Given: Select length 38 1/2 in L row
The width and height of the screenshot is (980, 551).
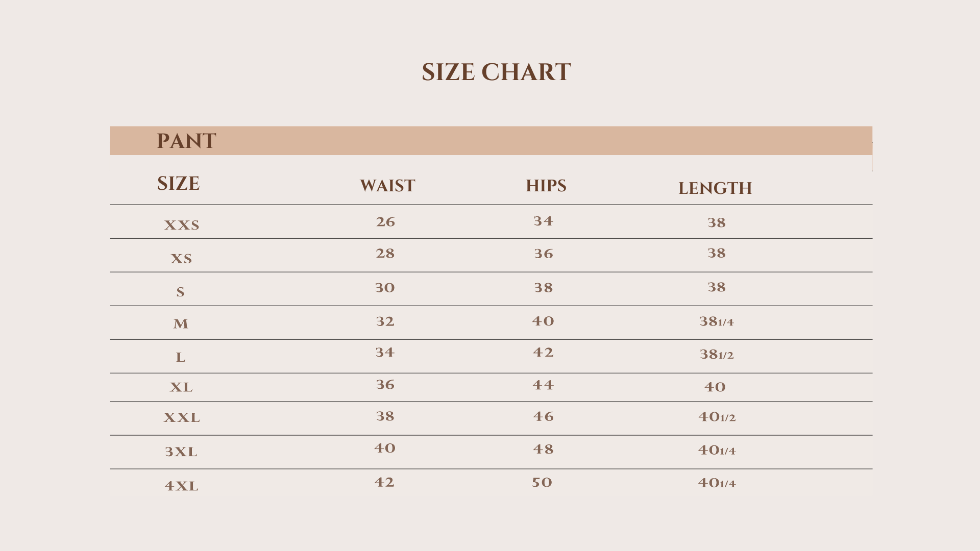Looking at the screenshot, I should (716, 354).
